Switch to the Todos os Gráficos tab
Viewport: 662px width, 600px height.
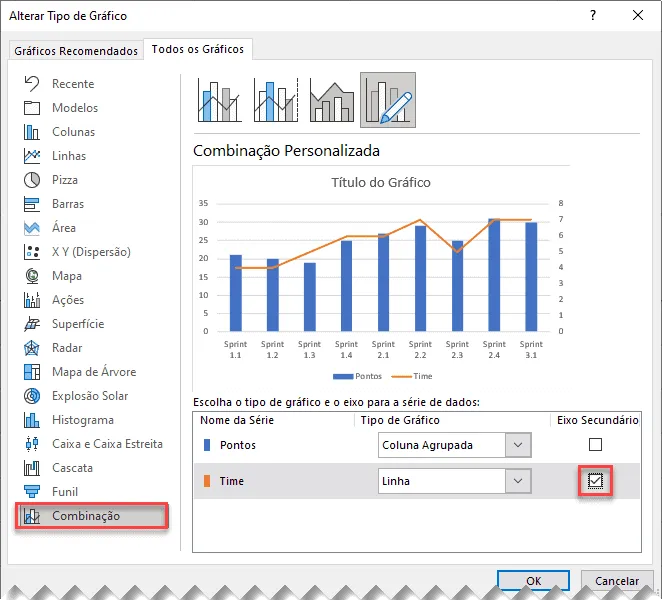(198, 49)
